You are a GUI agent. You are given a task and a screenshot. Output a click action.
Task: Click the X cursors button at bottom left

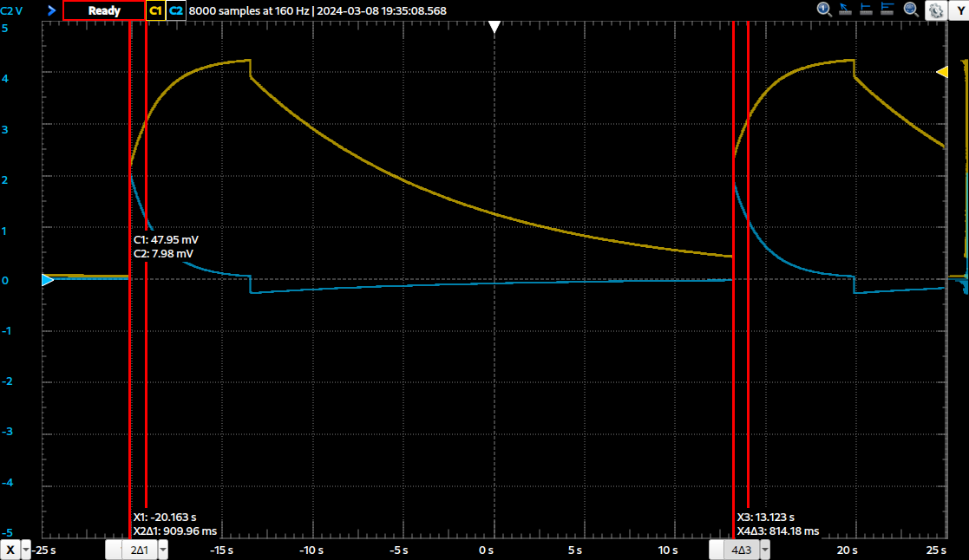point(10,550)
